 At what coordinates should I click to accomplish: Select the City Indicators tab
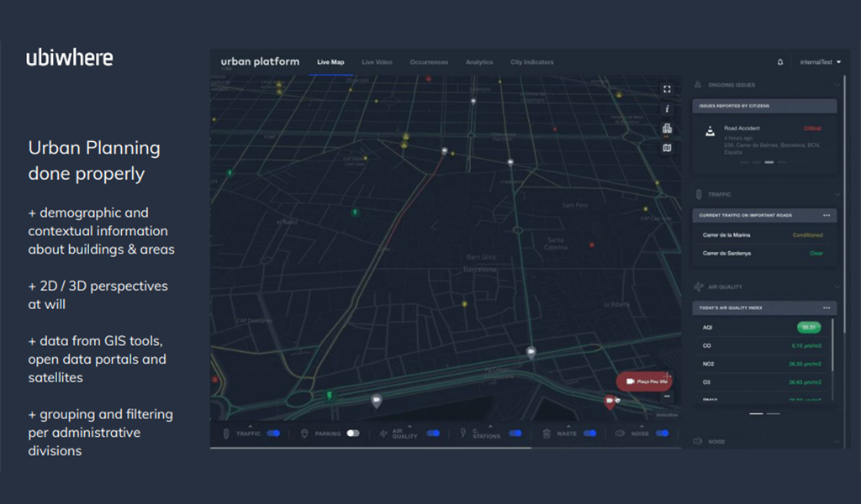532,62
